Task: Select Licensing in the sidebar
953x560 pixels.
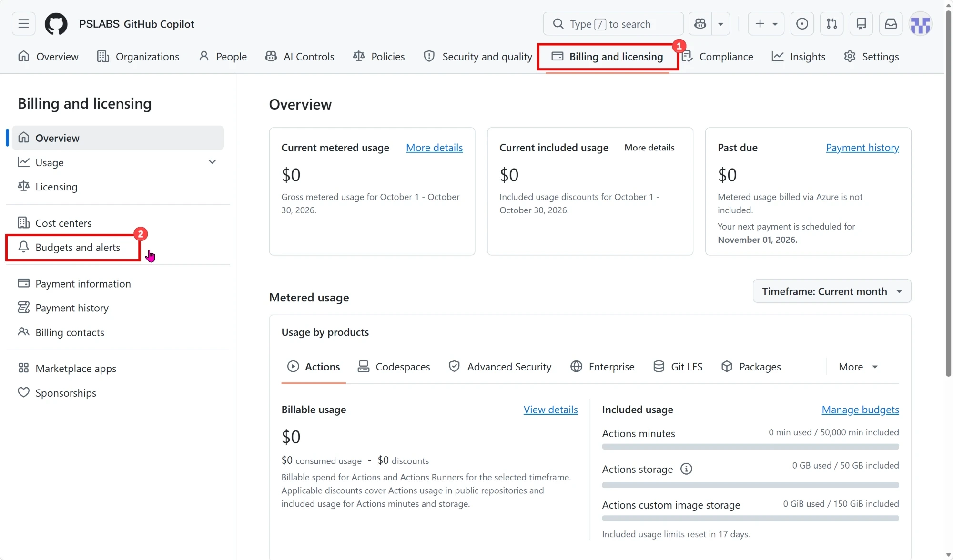Action: click(118, 187)
